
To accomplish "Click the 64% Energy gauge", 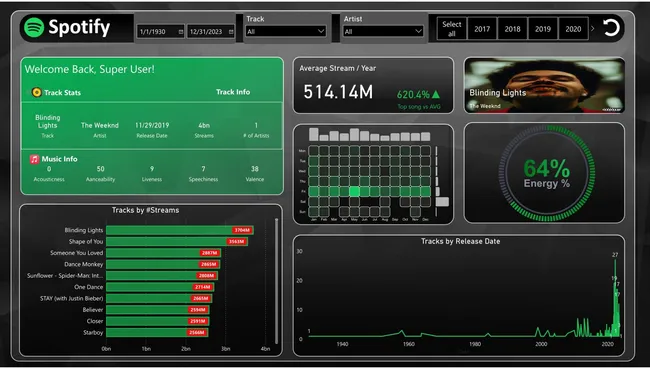I will coord(546,173).
